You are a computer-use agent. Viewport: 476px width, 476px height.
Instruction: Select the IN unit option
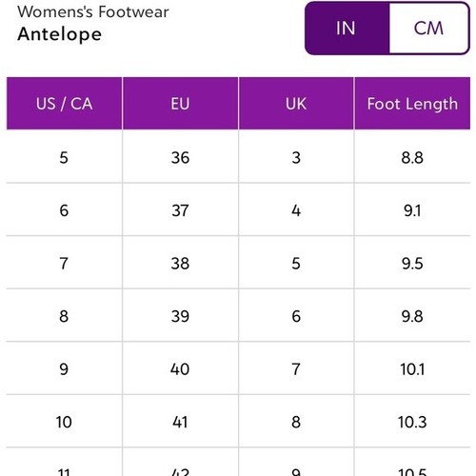click(x=347, y=29)
